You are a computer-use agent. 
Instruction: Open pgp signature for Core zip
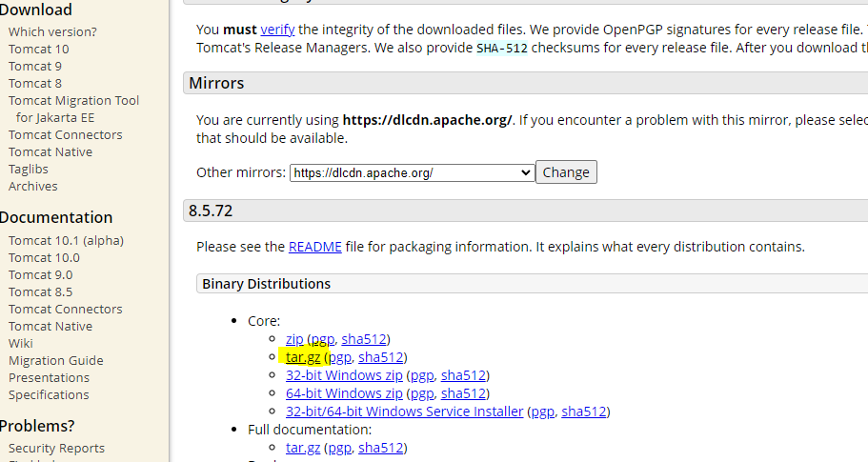click(323, 339)
